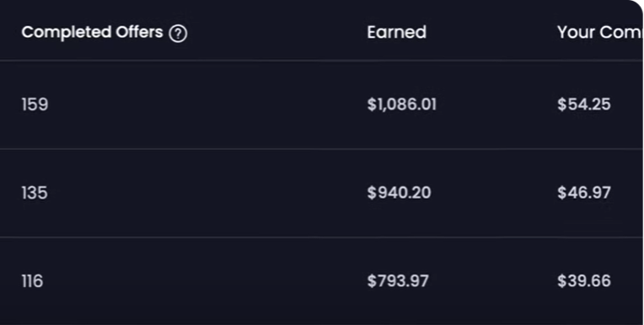Click the $793.97 earned amount

(x=398, y=281)
